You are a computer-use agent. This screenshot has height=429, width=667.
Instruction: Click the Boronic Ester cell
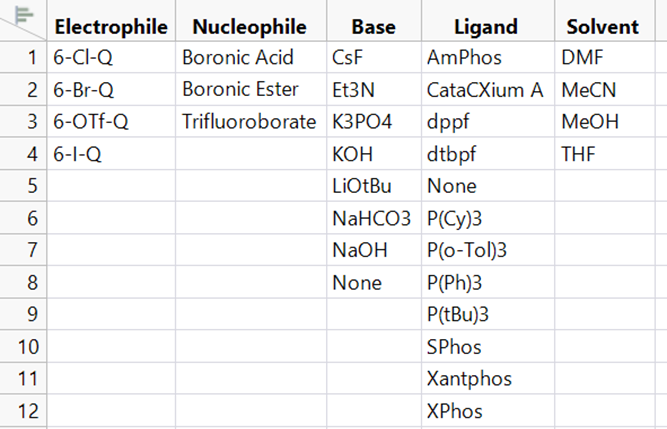(251, 90)
